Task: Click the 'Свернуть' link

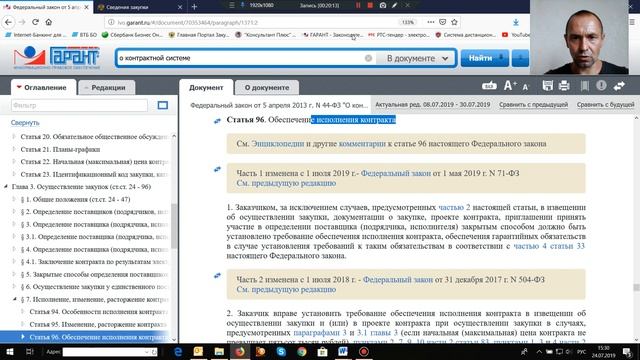Action: [x=25, y=122]
